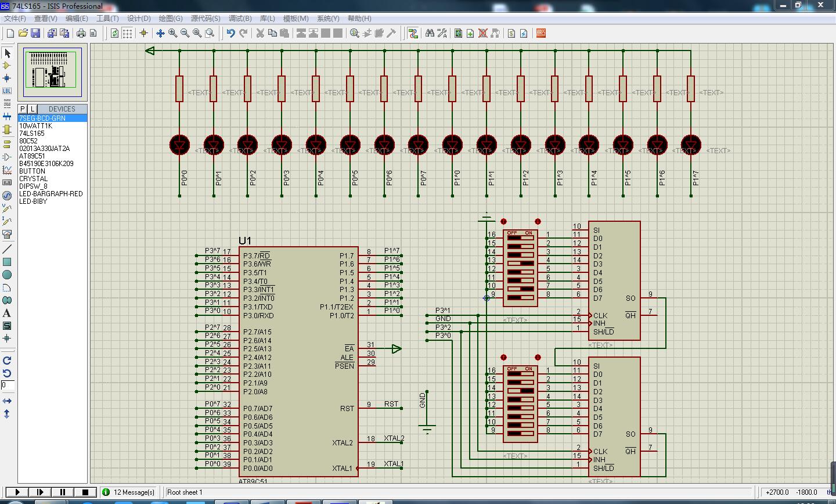
Task: Open the 工具(T) menu
Action: point(107,18)
